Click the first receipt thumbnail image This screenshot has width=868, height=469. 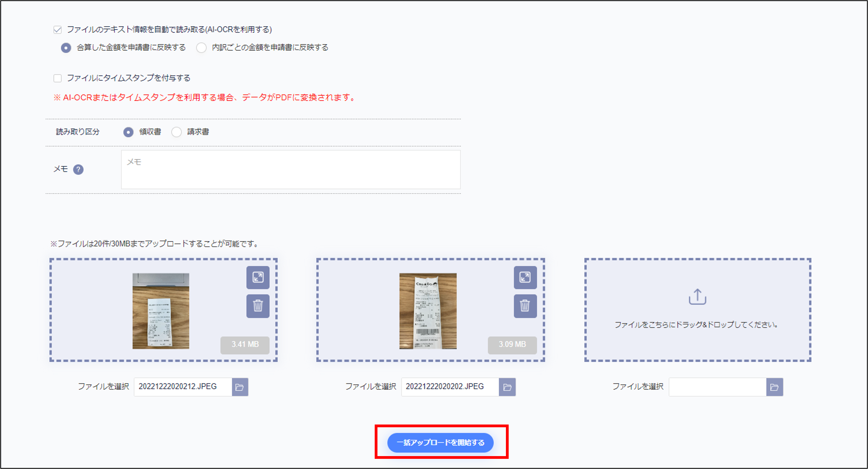(x=161, y=311)
